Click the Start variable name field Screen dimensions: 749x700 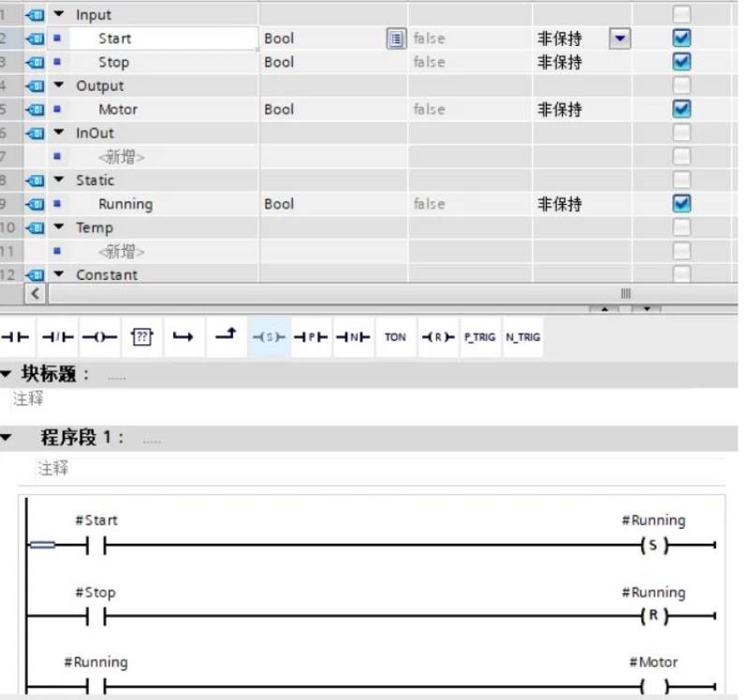point(163,38)
